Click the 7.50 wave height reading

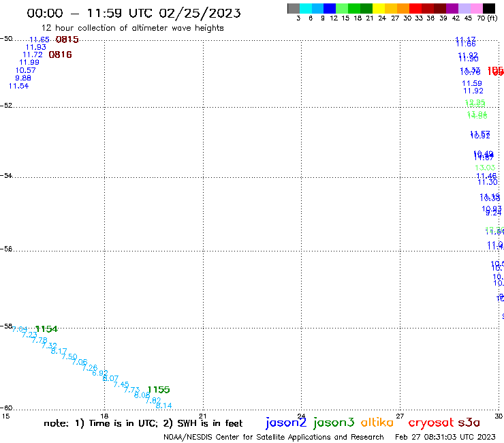coord(69,356)
